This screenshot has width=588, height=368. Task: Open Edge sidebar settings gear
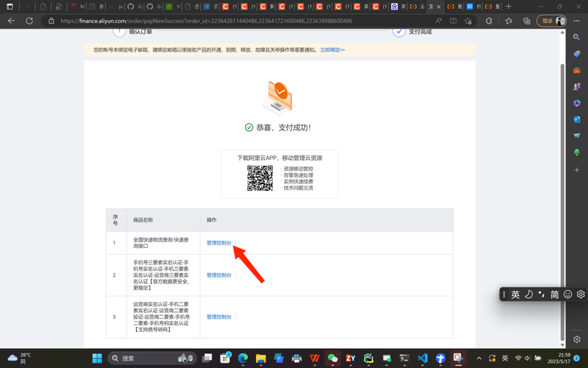pos(576,339)
